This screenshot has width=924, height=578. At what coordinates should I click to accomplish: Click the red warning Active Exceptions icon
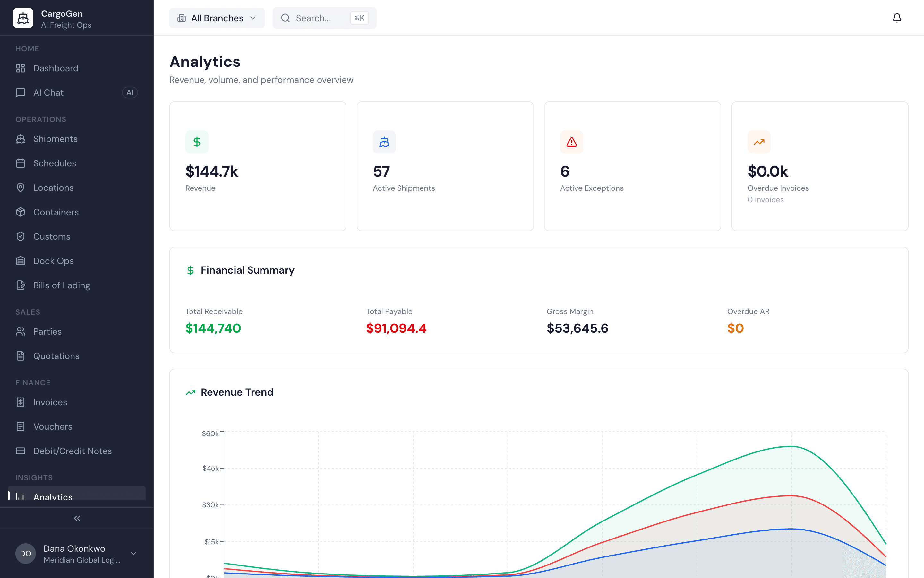[572, 142]
